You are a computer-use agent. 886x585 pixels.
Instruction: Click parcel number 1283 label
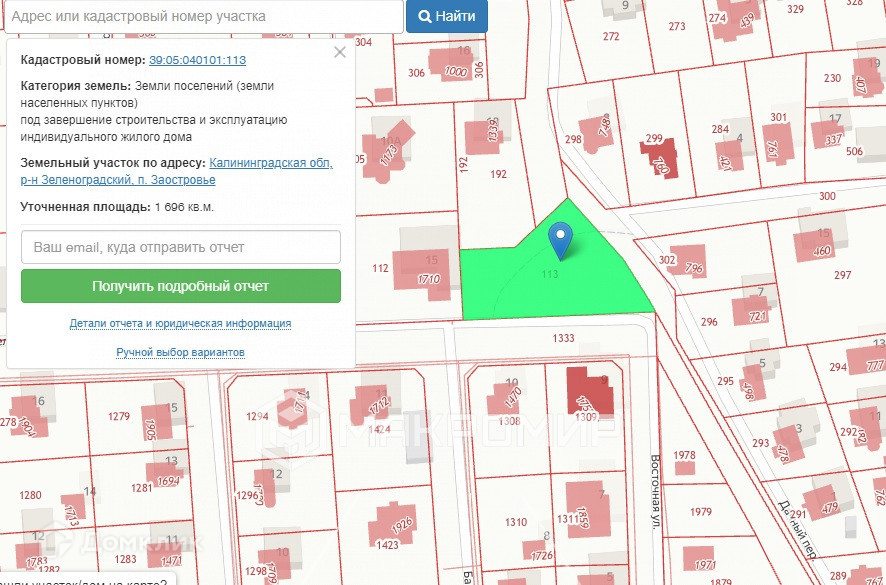[125, 559]
